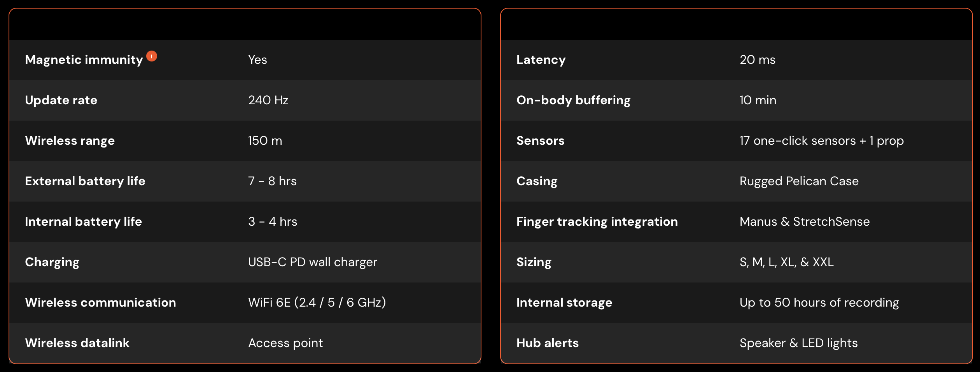Click the Wireless range label
The width and height of the screenshot is (980, 372).
(70, 141)
